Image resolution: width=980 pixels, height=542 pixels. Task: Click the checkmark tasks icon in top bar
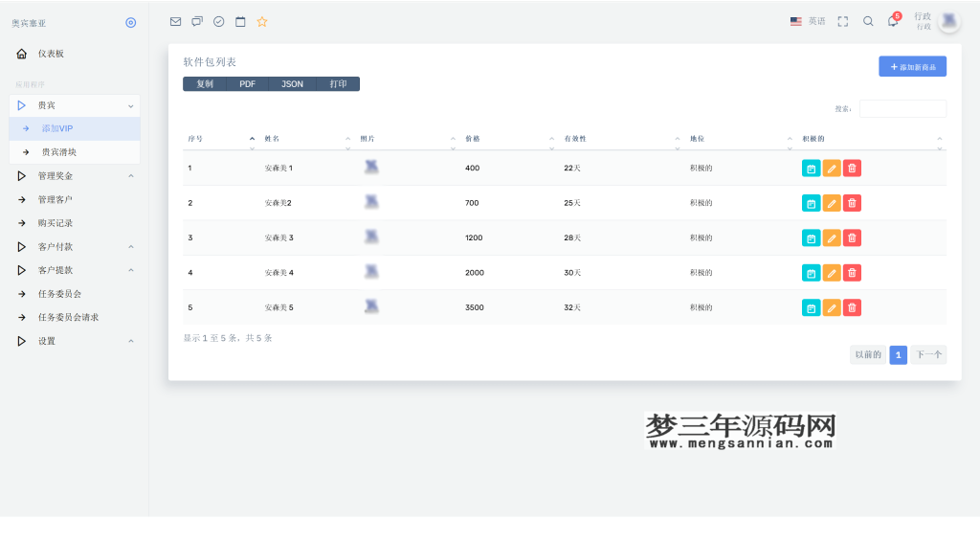[219, 22]
